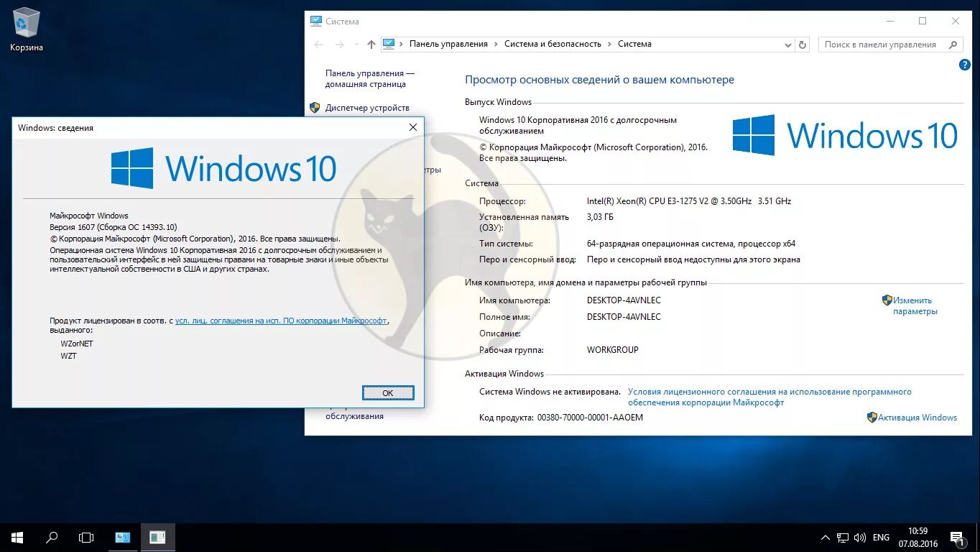
Task: Open taskbar search magnifier icon
Action: click(x=52, y=537)
